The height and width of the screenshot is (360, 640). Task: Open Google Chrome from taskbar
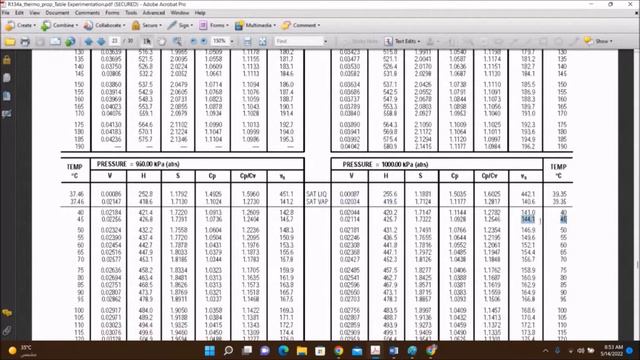pos(338,351)
